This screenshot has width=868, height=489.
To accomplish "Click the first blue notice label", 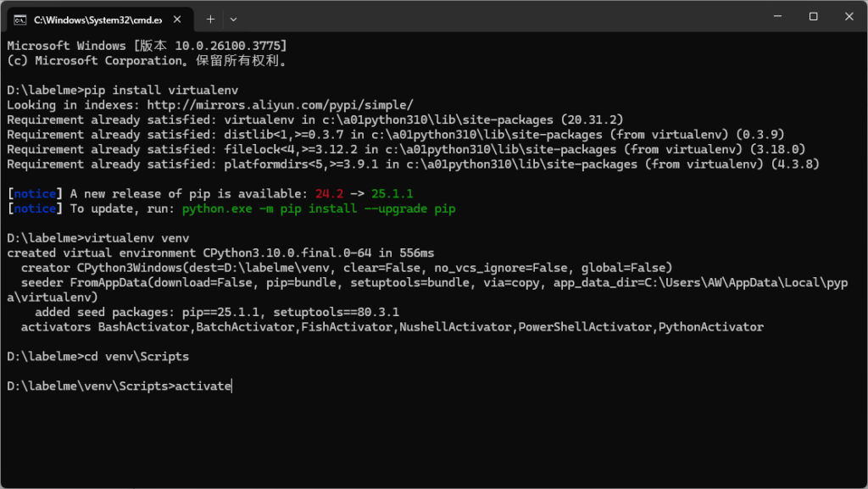I will point(35,193).
